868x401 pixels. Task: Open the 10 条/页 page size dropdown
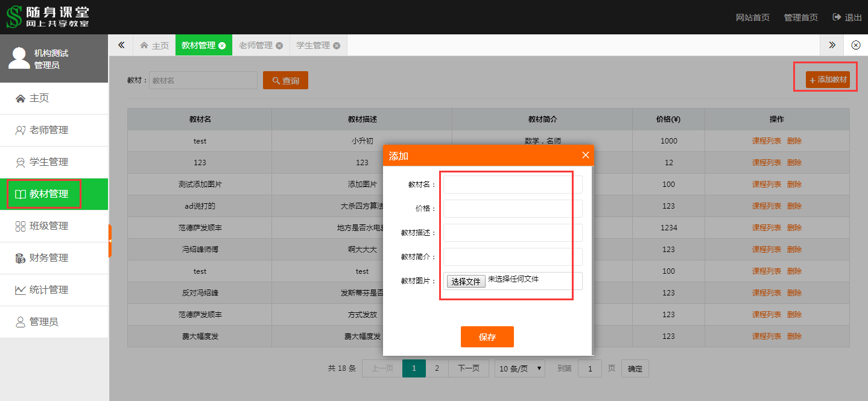[x=519, y=368]
